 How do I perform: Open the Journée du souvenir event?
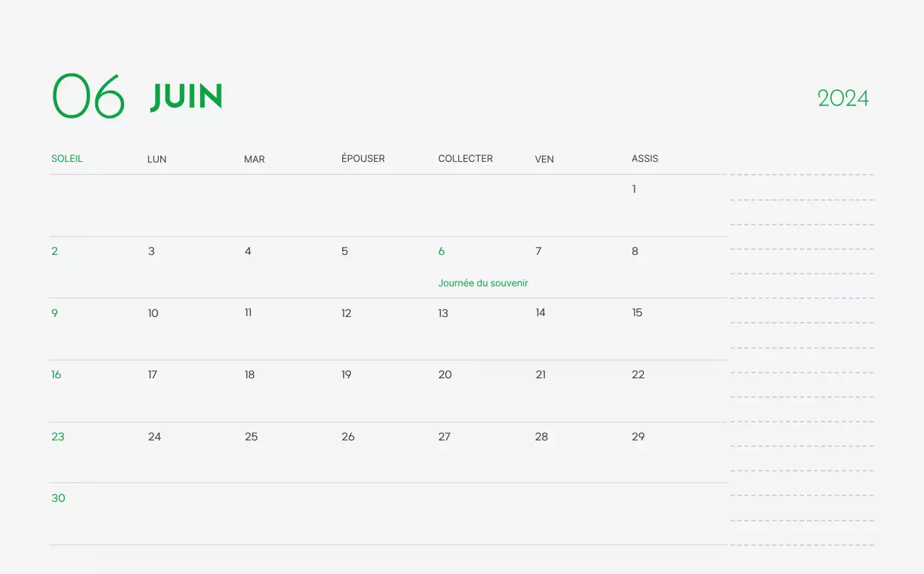(482, 283)
